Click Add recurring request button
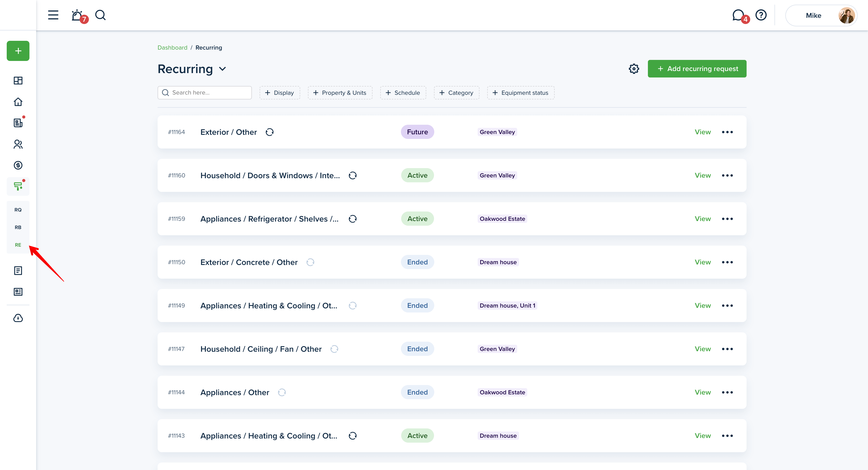 pyautogui.click(x=697, y=69)
